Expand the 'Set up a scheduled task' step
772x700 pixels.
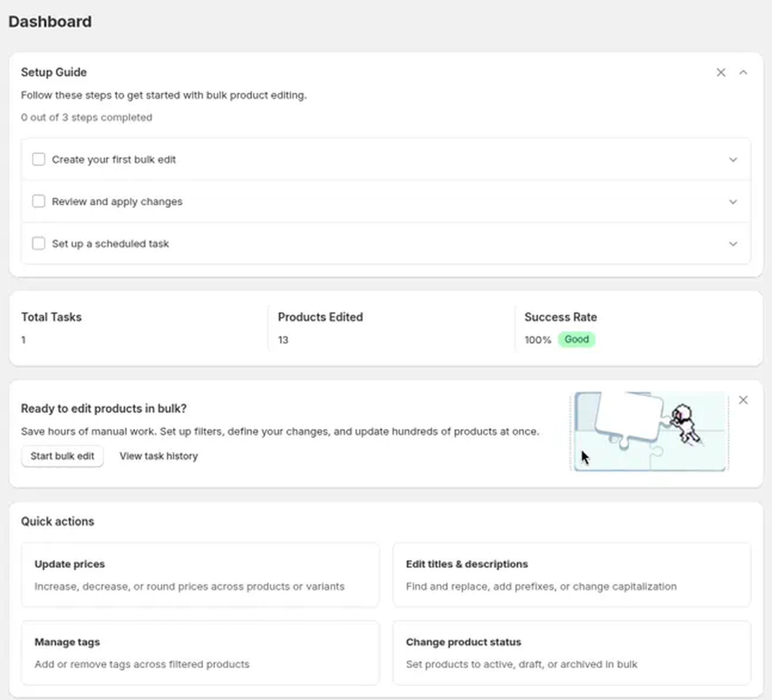[x=733, y=244]
